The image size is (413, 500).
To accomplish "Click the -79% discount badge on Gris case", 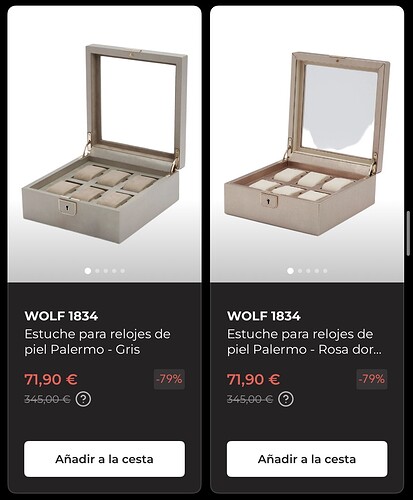I will tap(169, 379).
